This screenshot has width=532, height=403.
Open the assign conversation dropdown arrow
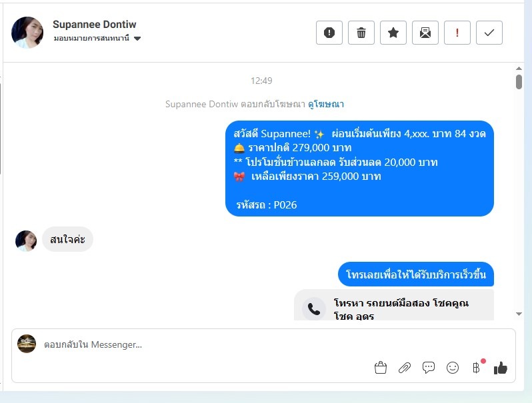coord(137,38)
